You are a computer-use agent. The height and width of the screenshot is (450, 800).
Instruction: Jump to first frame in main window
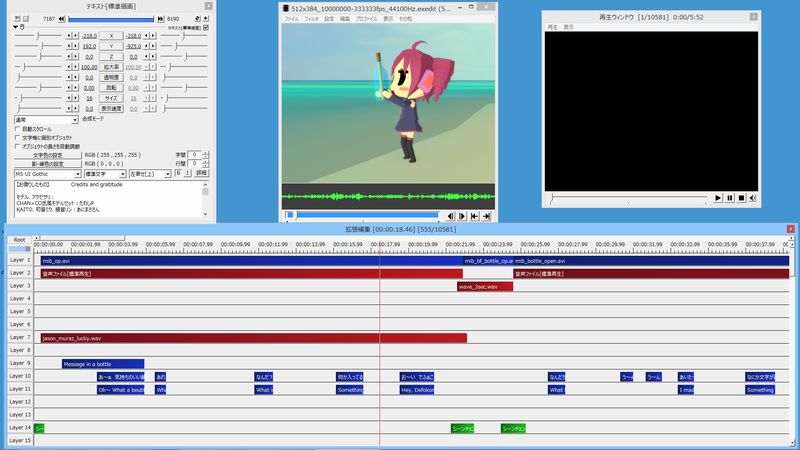coord(474,216)
